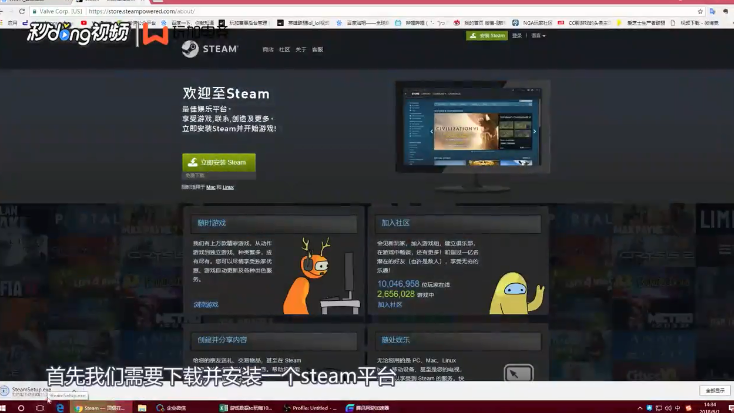Open File Explorer from the taskbar
This screenshot has height=413, width=734.
point(142,408)
